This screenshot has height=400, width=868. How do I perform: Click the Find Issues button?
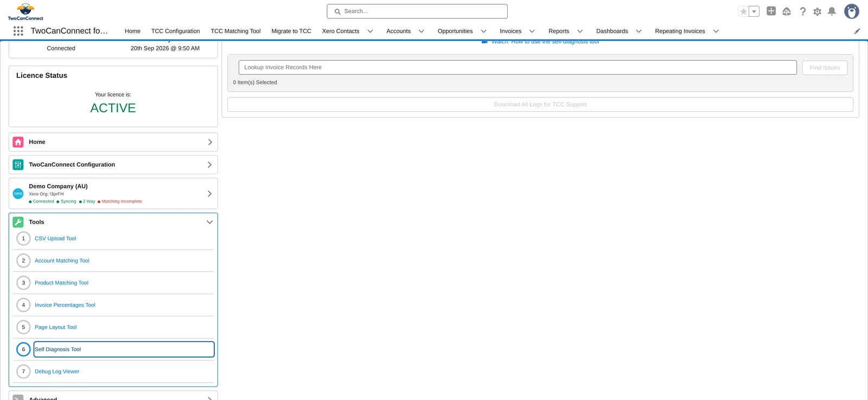click(x=825, y=68)
